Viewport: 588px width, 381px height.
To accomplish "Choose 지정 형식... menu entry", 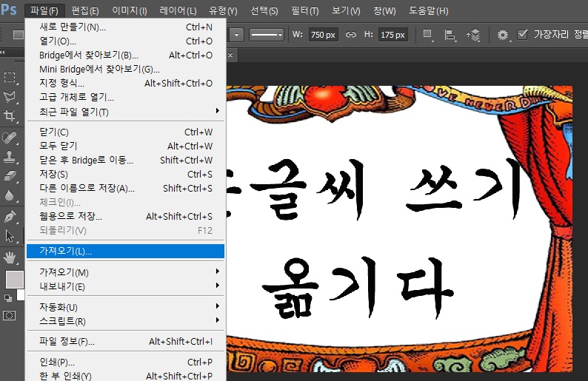I will 126,83.
